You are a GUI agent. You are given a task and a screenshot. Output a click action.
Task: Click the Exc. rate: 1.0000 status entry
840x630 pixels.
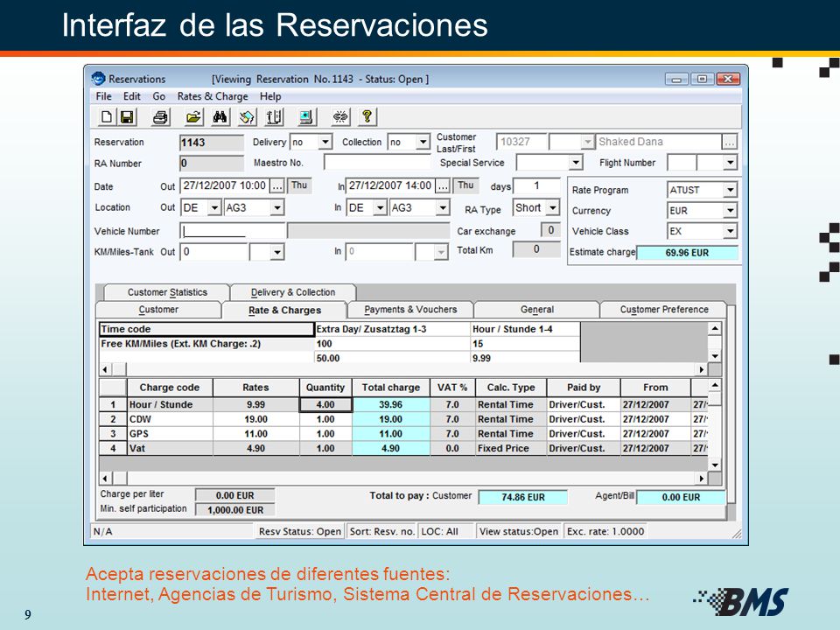[x=605, y=531]
